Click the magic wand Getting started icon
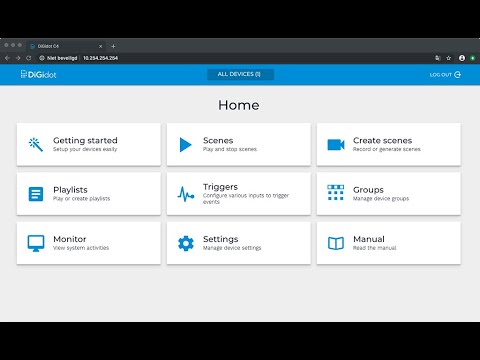Viewport: 480px width, 360px height. [x=36, y=144]
